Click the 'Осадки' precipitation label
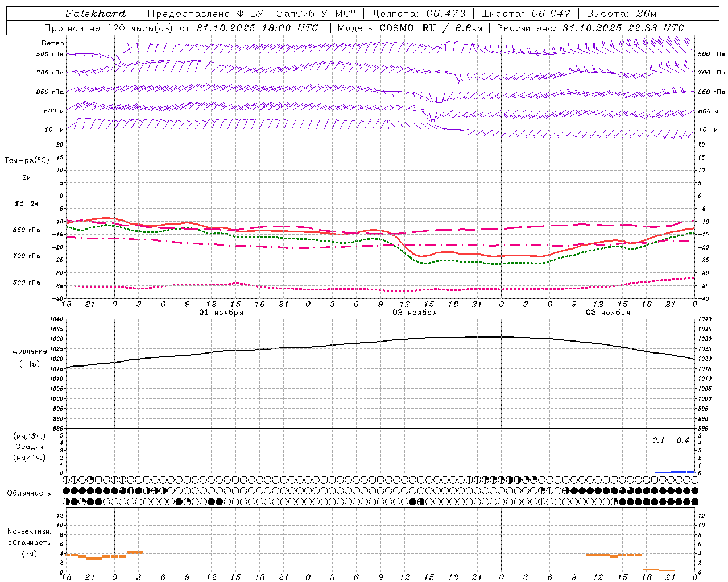728x582 pixels. 30,447
